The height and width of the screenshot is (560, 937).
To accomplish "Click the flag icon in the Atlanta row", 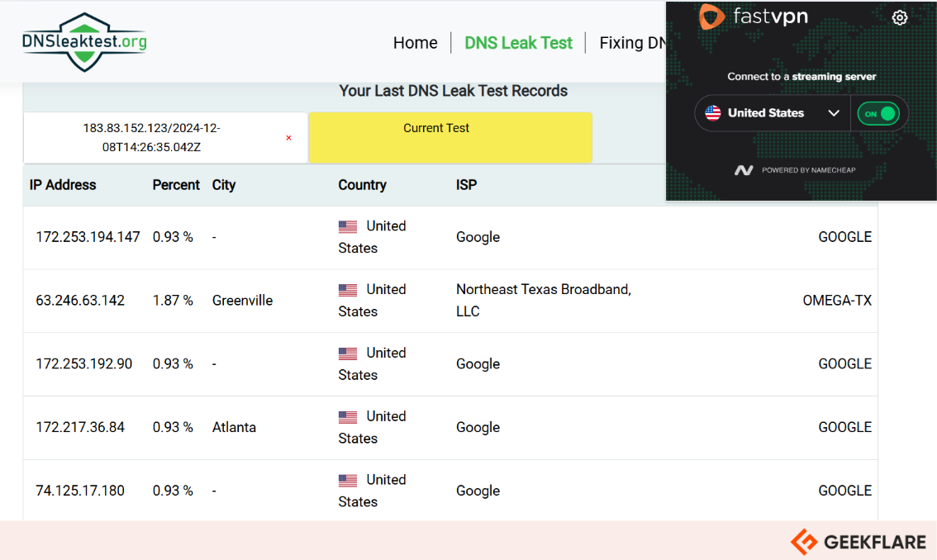I will [350, 416].
